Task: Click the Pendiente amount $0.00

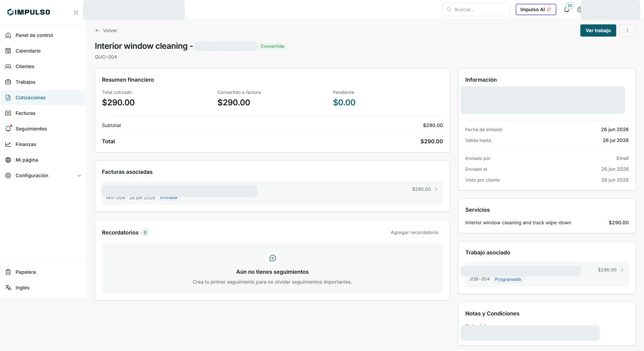Action: [x=344, y=102]
